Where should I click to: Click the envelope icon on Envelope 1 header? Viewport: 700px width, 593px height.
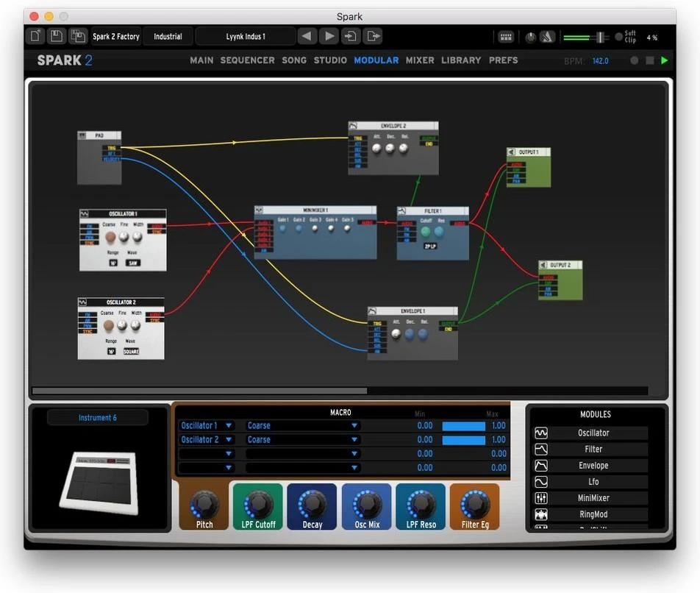[372, 310]
